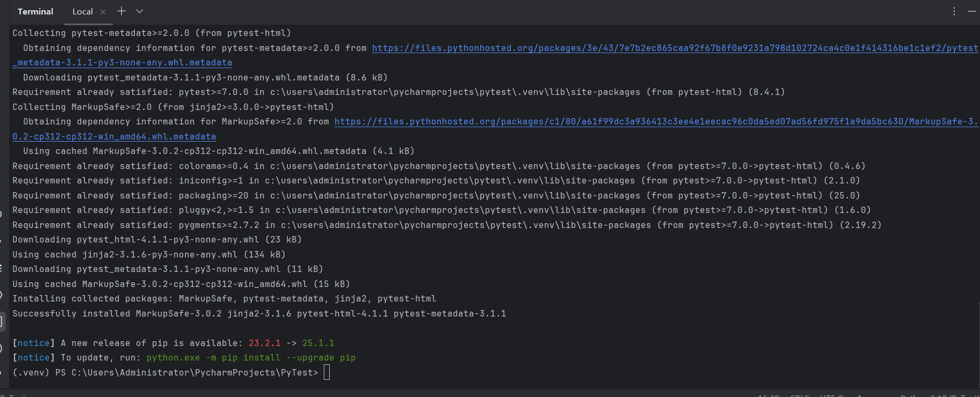The height and width of the screenshot is (397, 980).
Task: Click the 'Successfully installed MarkupSafe-3.0.2' line
Action: point(259,313)
